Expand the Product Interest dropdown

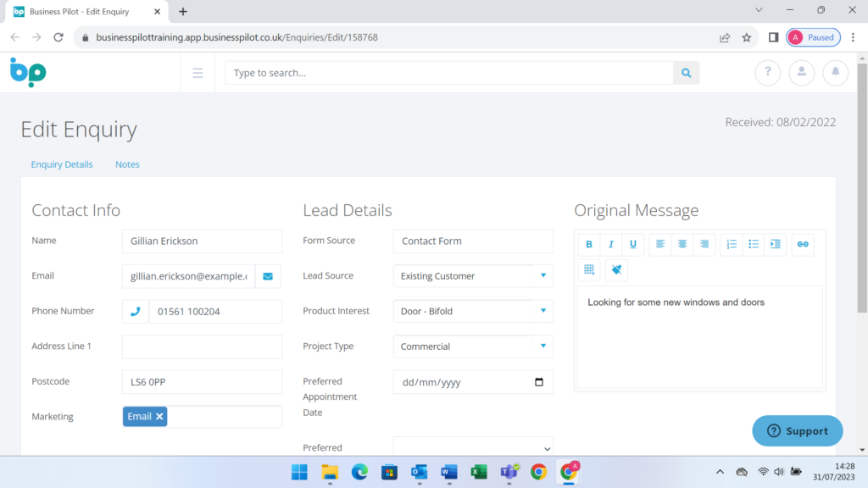pos(543,311)
